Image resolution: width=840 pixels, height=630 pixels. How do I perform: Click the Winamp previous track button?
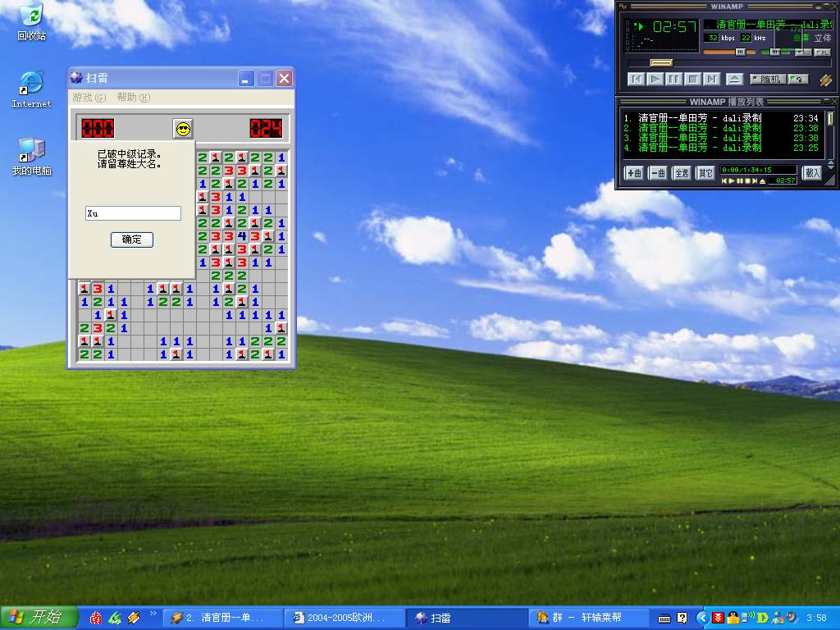tap(636, 80)
